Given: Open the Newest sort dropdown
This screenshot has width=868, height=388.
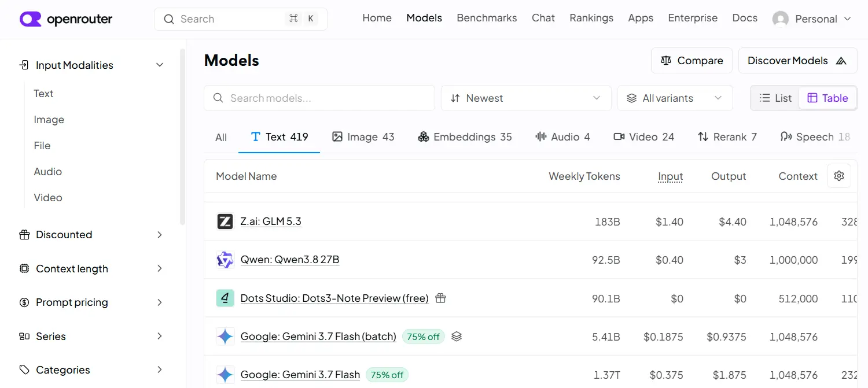Looking at the screenshot, I should click(x=526, y=98).
